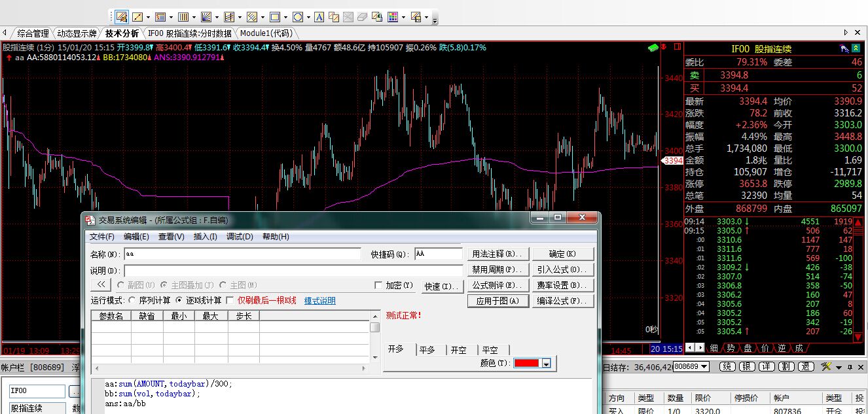Viewport: 868px width, 414px height.
Task: Click the 退 round button in account bar
Action: tap(806, 366)
